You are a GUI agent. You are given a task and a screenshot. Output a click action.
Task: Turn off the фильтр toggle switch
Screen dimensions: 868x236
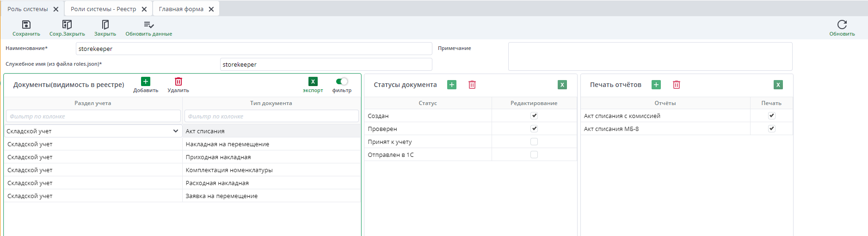point(342,81)
